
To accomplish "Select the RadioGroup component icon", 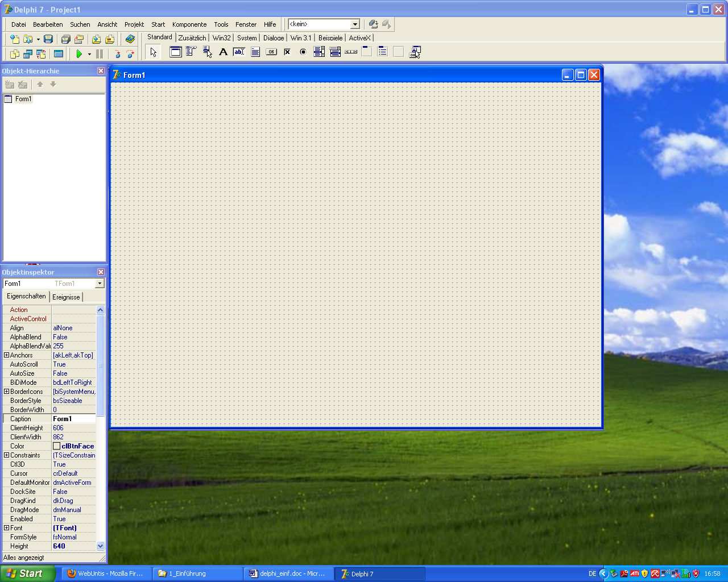I will 383,52.
